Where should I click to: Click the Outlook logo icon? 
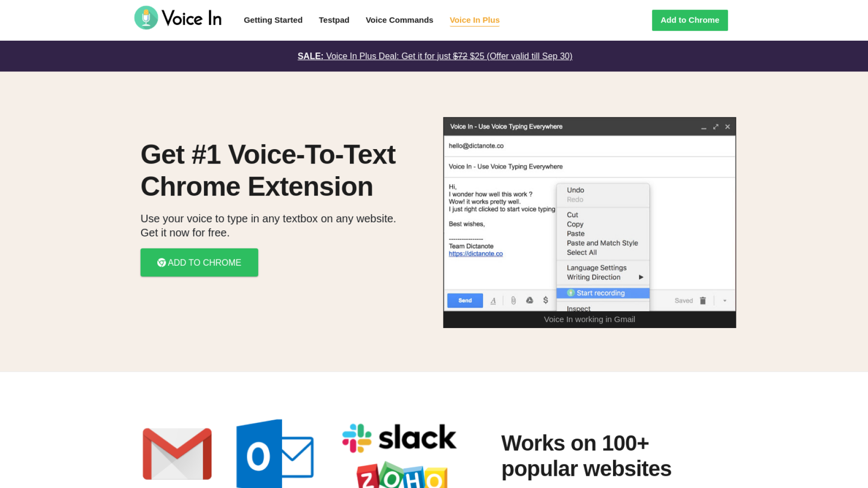coord(274,454)
